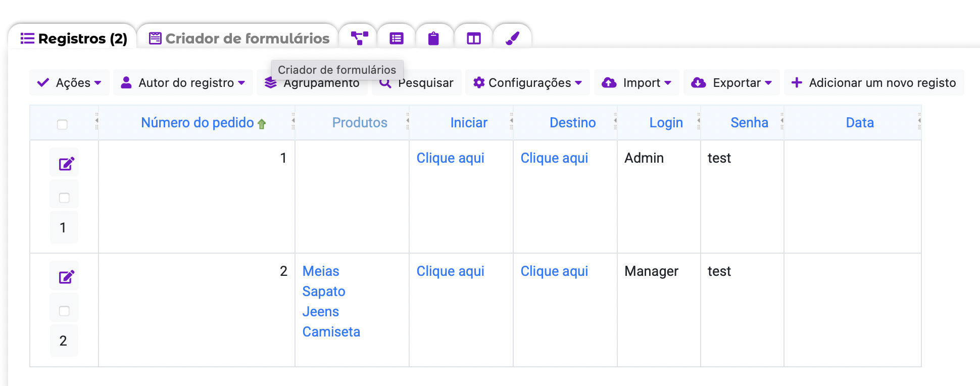Expand Autor do registro dropdown
The width and height of the screenshot is (980, 386).
point(183,82)
